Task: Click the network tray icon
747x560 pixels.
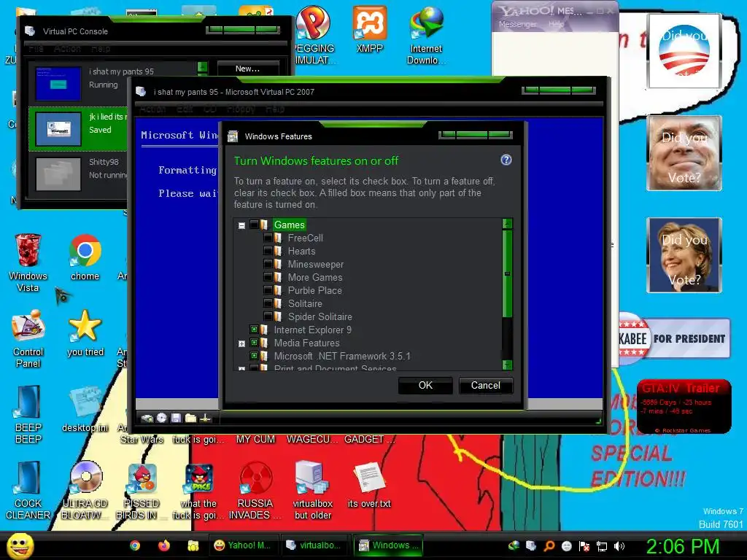Action: pos(602,546)
